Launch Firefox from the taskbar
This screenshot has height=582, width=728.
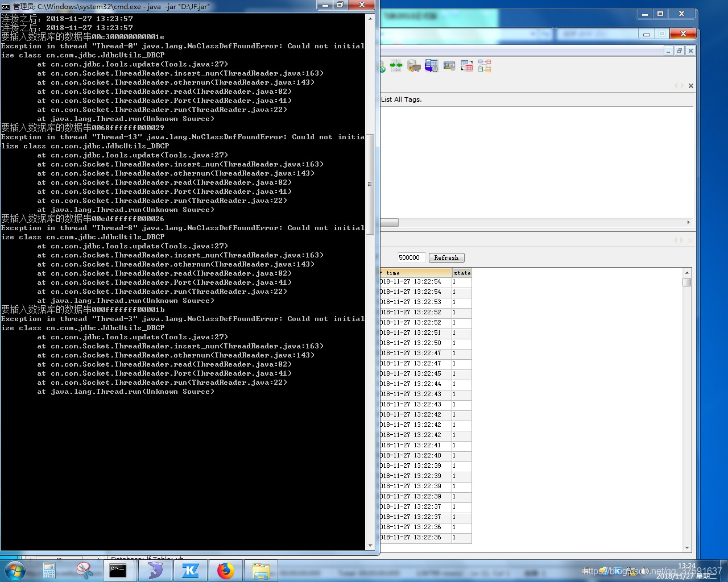point(226,571)
